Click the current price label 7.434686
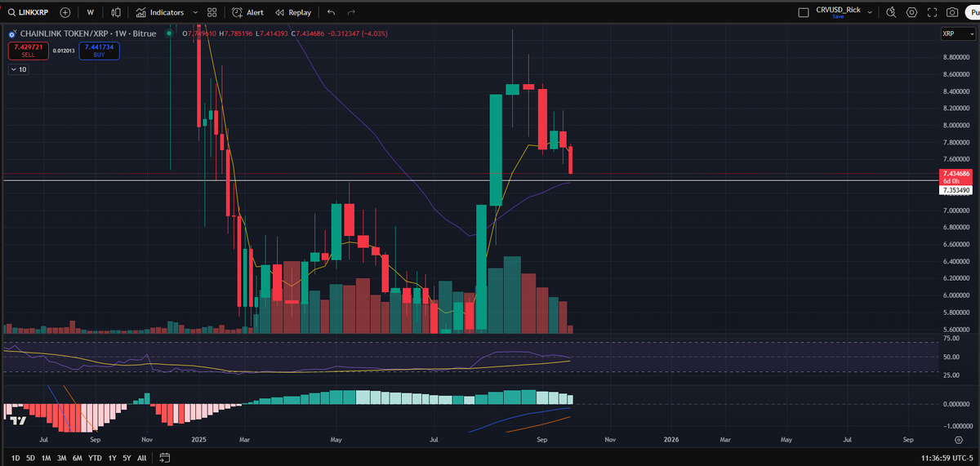 (x=955, y=174)
